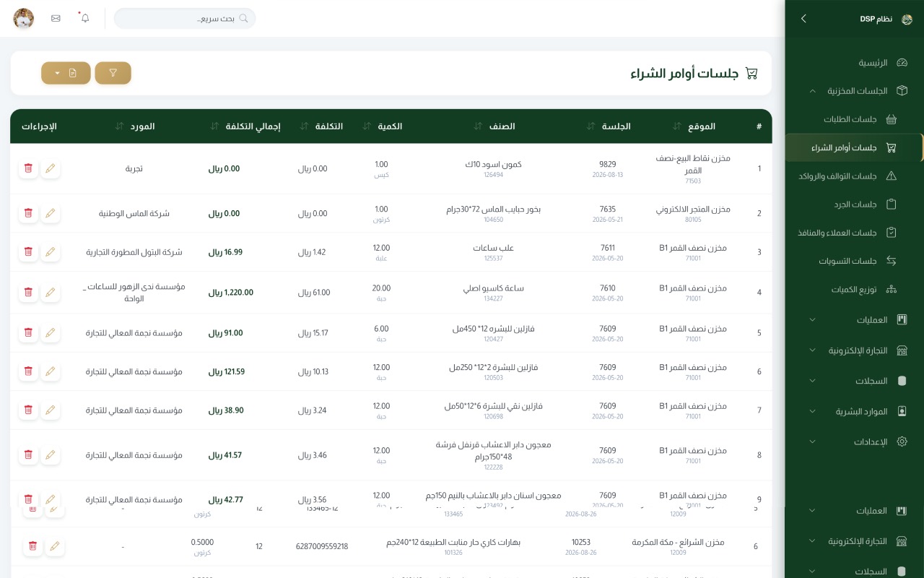Delete the فازلين نقي للبشرة 6*12*50مل row
Viewport: 924px width, 578px height.
pyautogui.click(x=28, y=410)
